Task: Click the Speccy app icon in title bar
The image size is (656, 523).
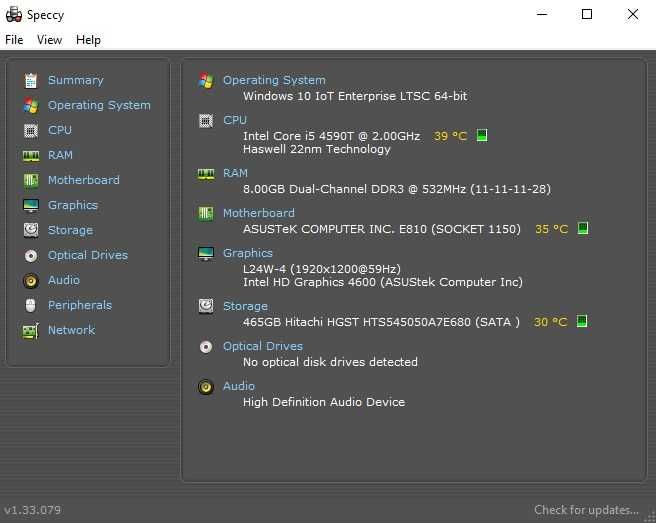Action: tap(14, 15)
